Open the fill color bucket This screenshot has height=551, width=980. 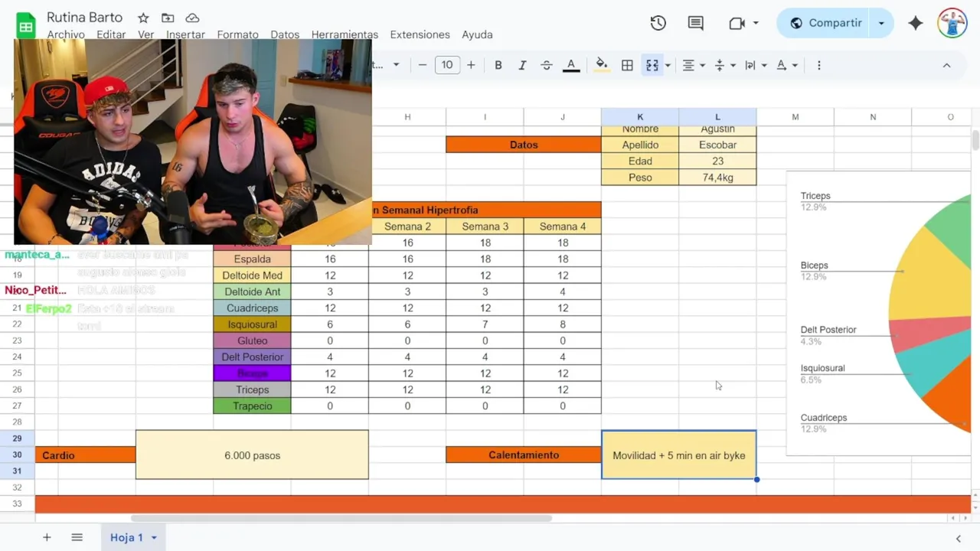coord(602,65)
